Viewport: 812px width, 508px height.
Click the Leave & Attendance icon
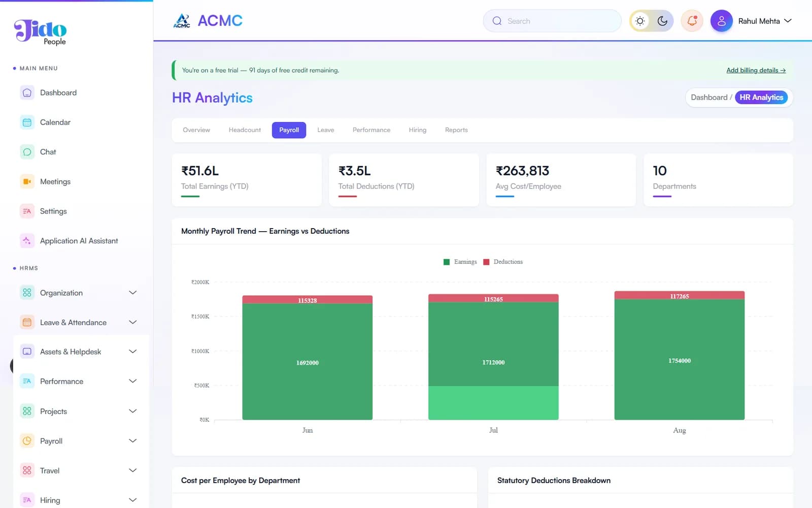[27, 323]
